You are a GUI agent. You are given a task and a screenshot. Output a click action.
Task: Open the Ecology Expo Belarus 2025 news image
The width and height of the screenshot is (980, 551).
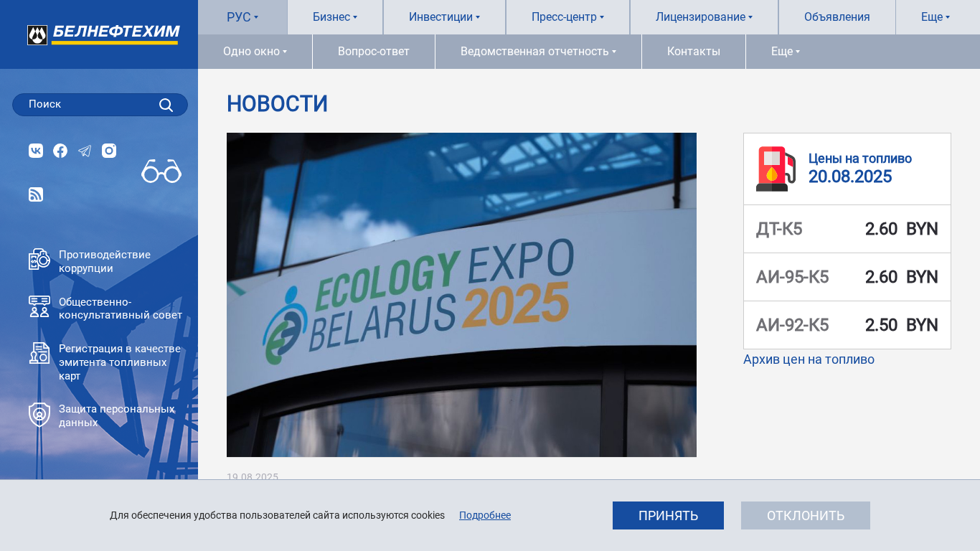(x=461, y=295)
